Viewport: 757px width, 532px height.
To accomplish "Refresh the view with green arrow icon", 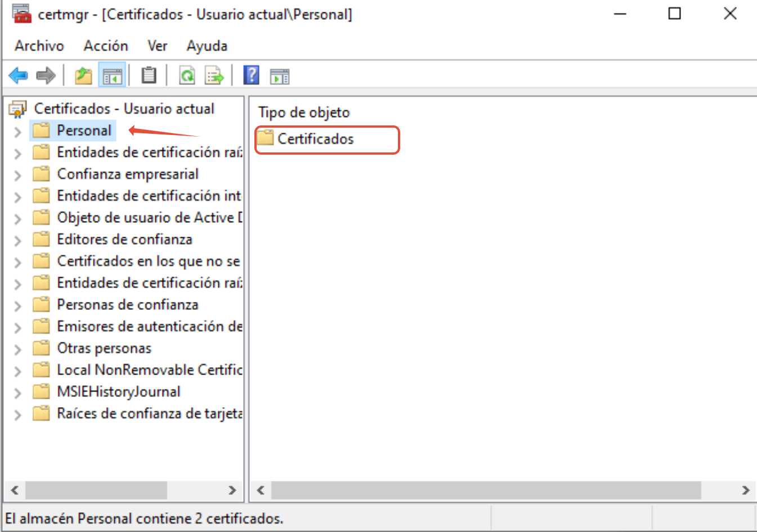I will pos(187,75).
